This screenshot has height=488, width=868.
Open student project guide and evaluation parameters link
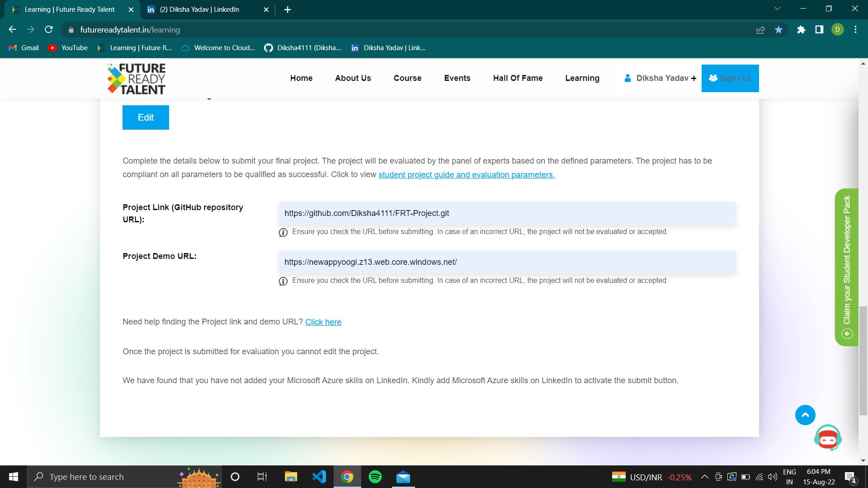tap(466, 175)
